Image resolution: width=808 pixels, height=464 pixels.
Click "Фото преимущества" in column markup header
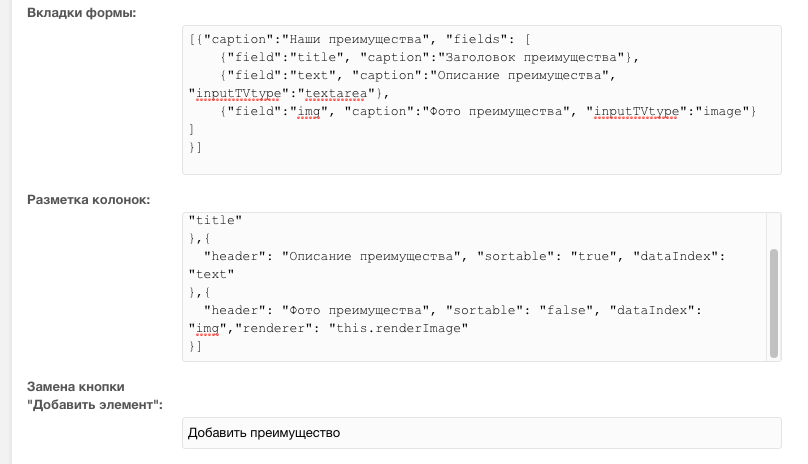(x=355, y=310)
